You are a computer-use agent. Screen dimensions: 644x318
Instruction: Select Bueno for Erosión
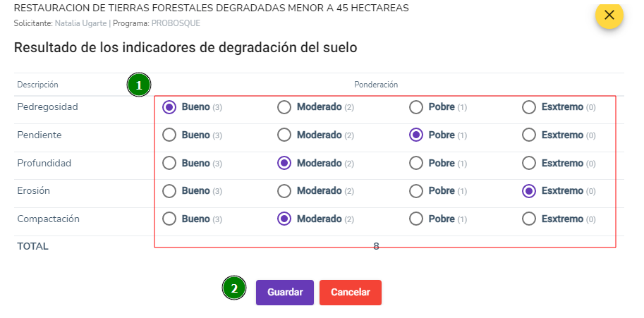tap(169, 191)
